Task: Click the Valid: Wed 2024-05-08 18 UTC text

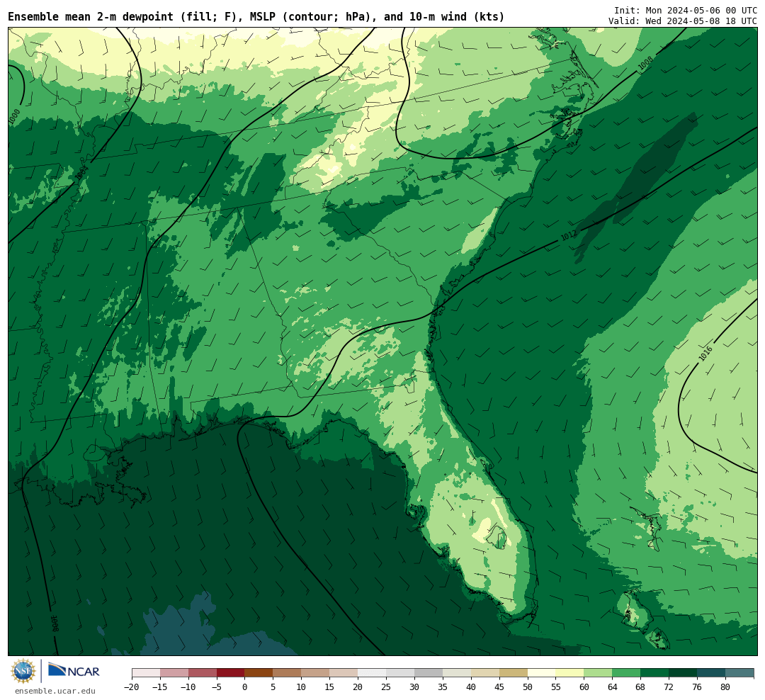Action: [x=683, y=21]
